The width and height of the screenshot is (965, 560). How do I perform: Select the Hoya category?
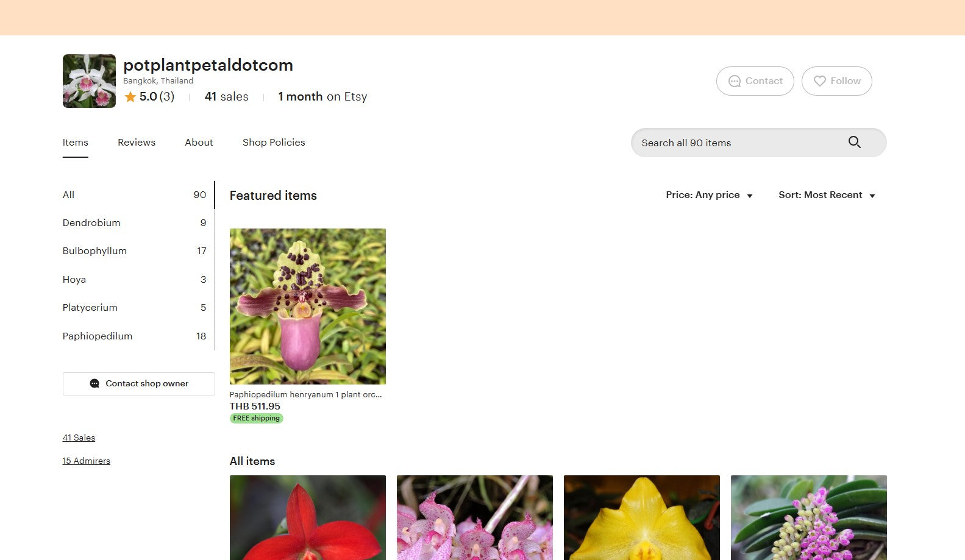coord(135,280)
